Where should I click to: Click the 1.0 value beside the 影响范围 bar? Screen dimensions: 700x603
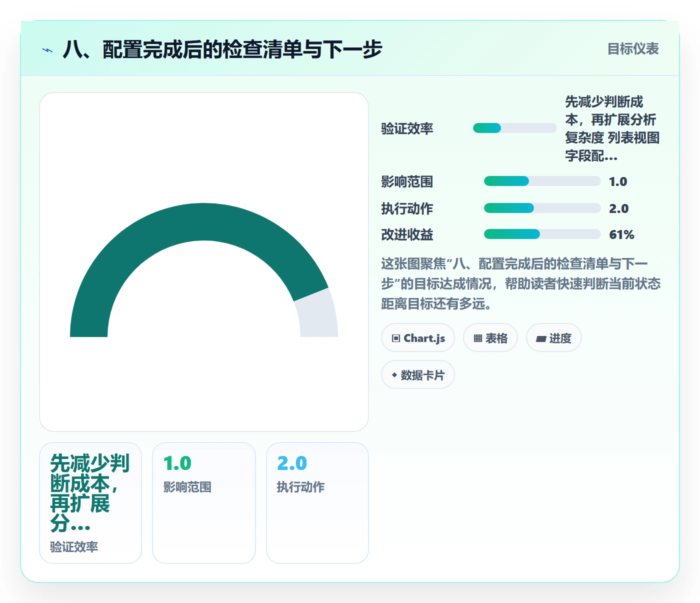click(618, 181)
